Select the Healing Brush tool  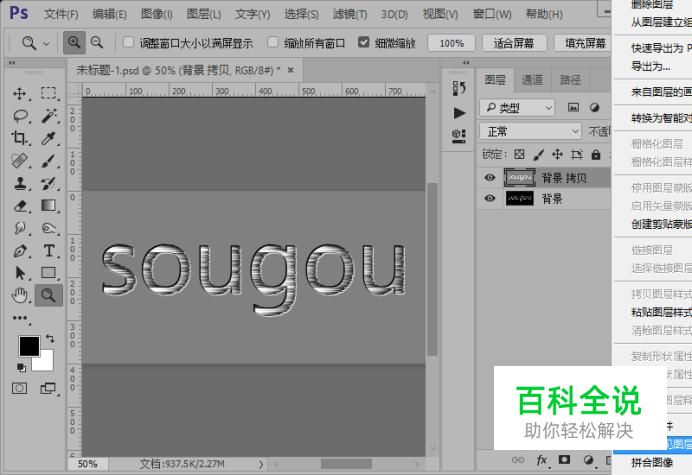19,161
